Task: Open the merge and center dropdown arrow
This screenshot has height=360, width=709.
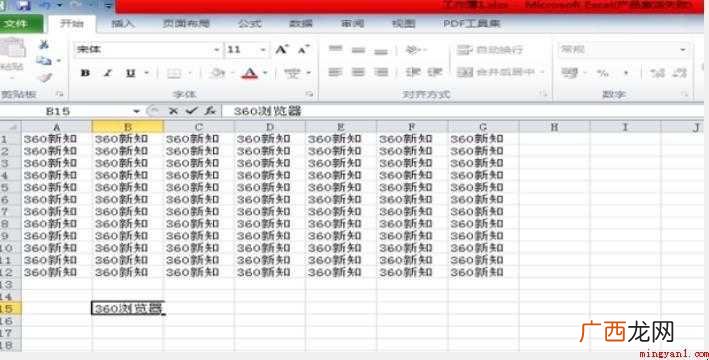Action: [542, 72]
